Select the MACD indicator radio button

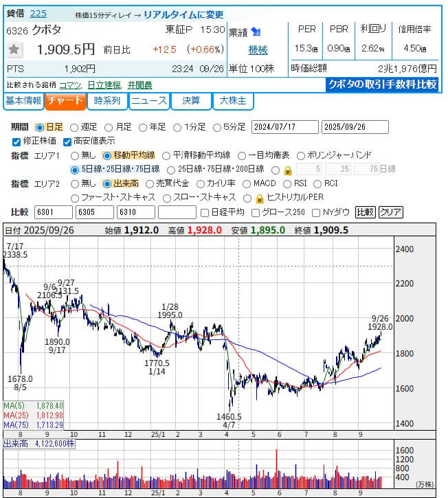pos(245,183)
